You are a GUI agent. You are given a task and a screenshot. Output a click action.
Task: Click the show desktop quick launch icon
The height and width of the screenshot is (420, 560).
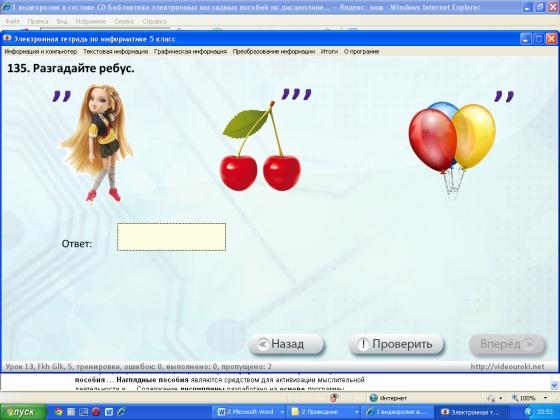pyautogui.click(x=84, y=412)
